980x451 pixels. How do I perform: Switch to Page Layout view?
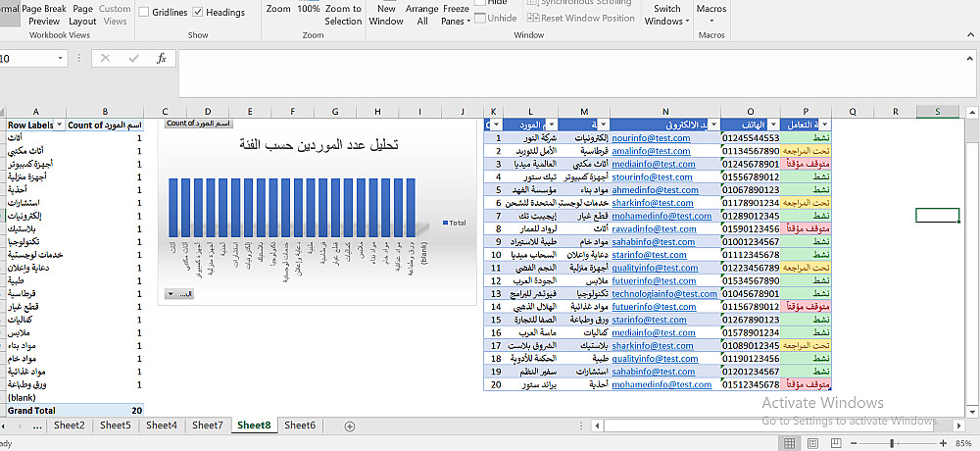82,15
